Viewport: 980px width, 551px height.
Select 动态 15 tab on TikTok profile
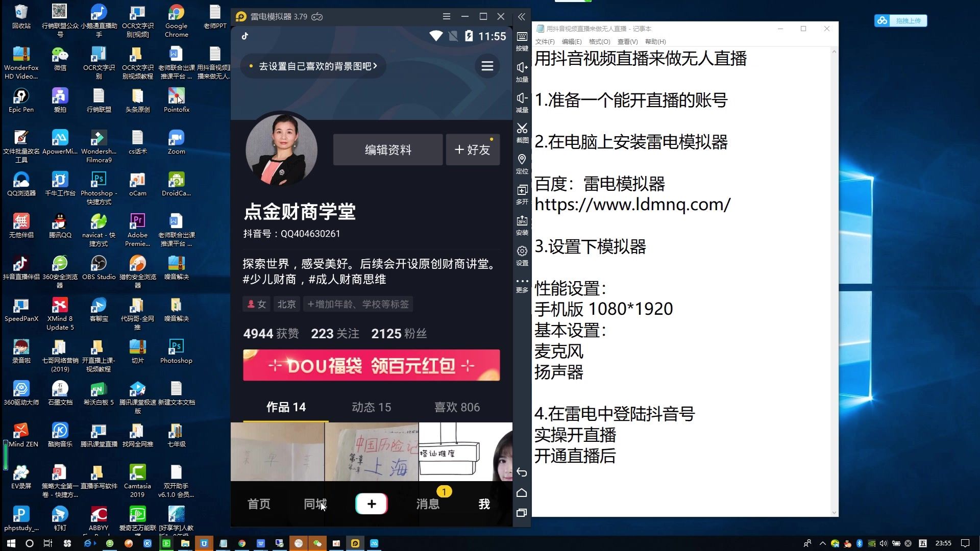point(371,406)
